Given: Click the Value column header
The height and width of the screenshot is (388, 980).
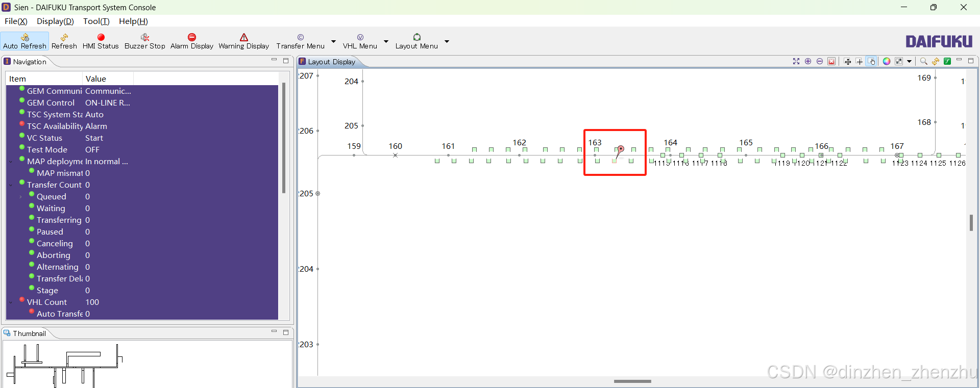Looking at the screenshot, I should 108,79.
